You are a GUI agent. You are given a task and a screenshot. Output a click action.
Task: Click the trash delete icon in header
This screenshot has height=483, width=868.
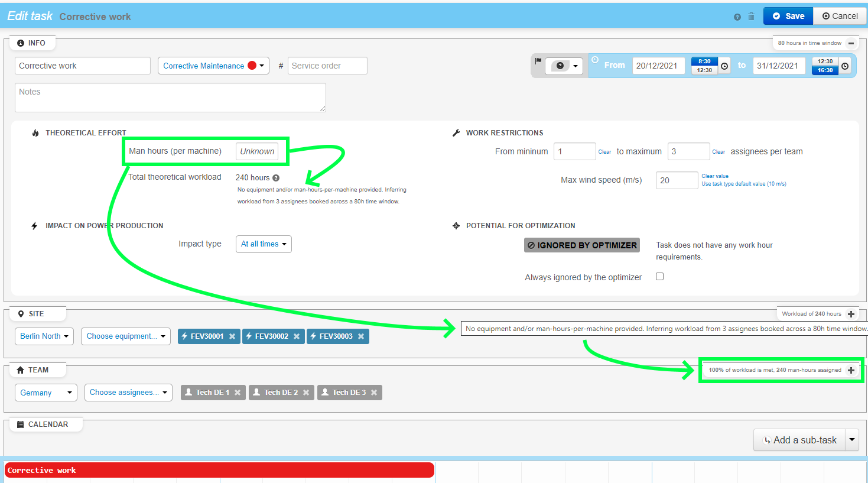[x=751, y=17]
